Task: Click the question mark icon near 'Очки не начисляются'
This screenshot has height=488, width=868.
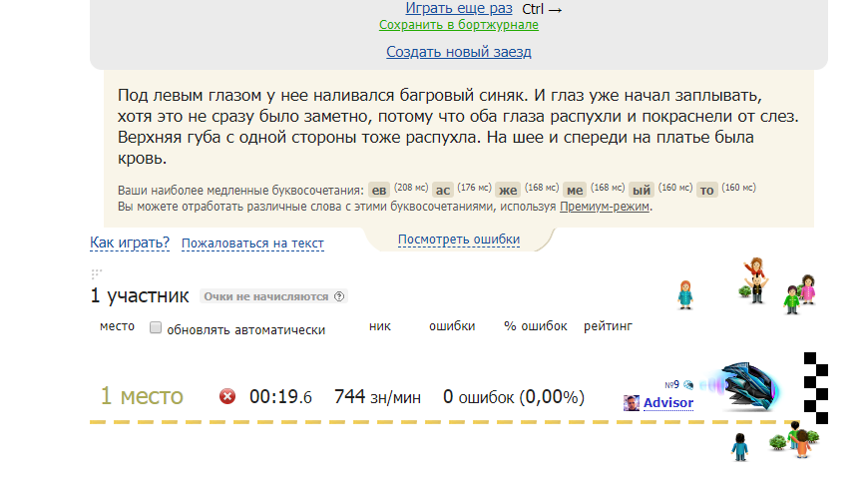Action: coord(339,296)
